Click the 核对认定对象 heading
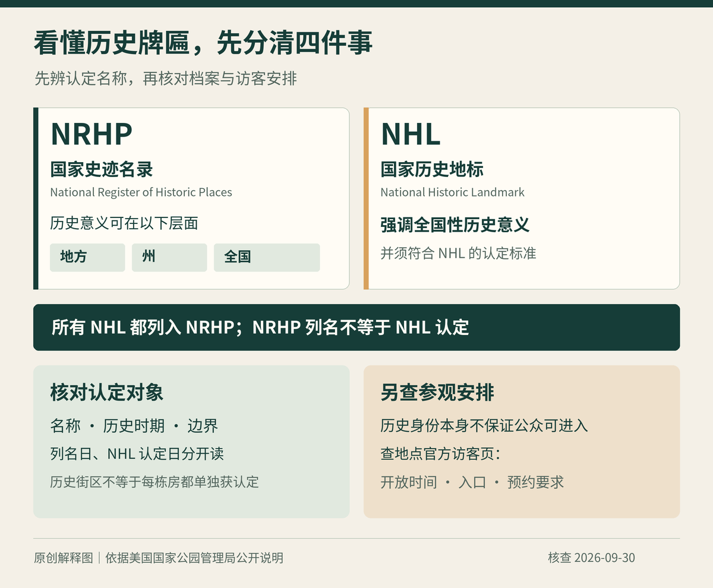This screenshot has height=588, width=713. (x=107, y=393)
